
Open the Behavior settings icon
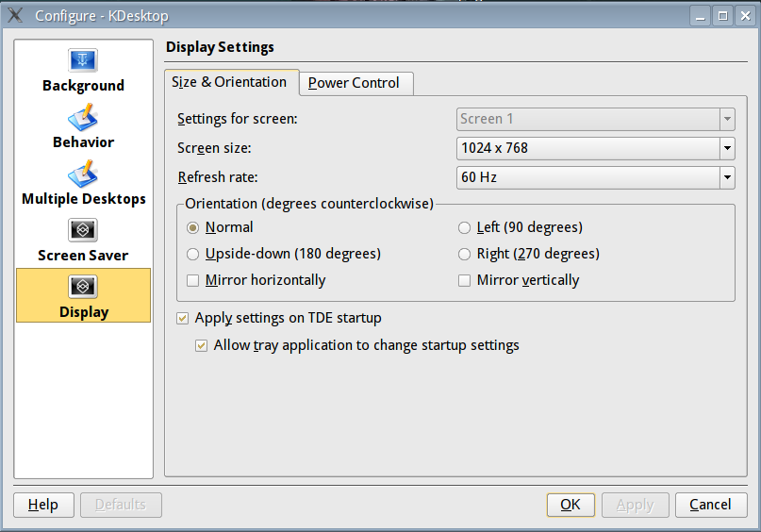pyautogui.click(x=83, y=118)
